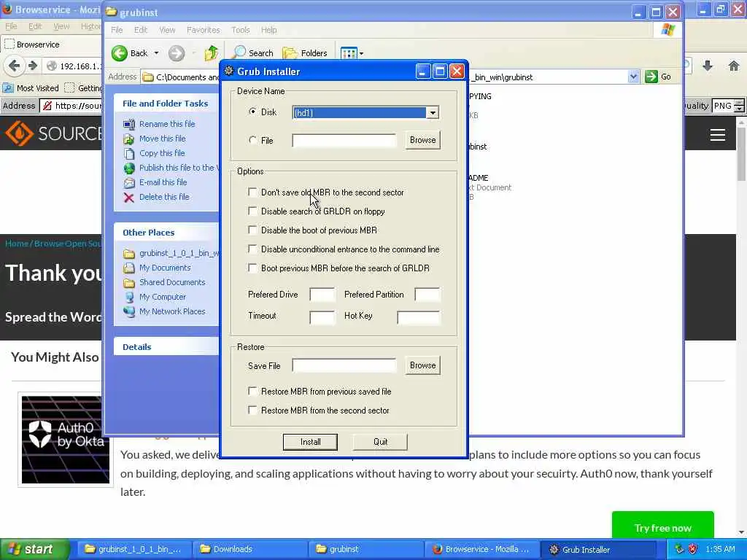Image resolution: width=747 pixels, height=560 pixels.
Task: Click the Grub Installer title bar gear icon
Action: (228, 71)
